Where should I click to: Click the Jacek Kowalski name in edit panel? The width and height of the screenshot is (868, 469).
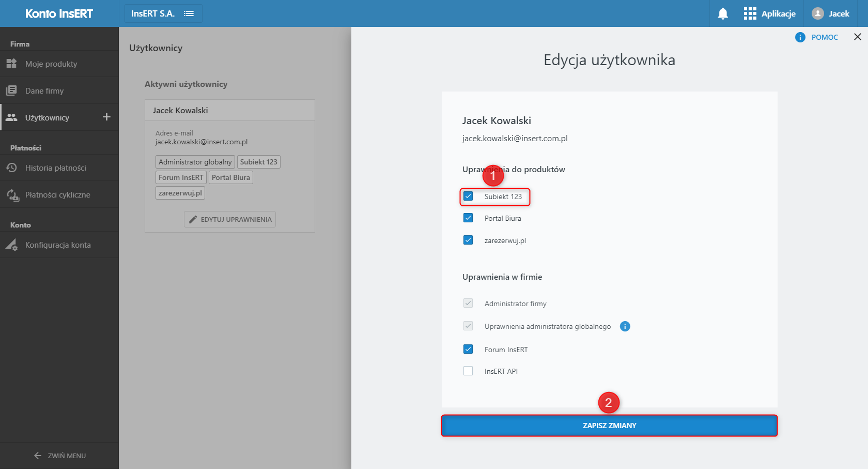497,120
